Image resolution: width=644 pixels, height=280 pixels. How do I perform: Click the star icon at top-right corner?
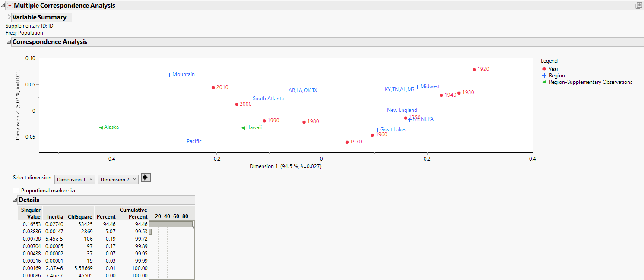638,6
